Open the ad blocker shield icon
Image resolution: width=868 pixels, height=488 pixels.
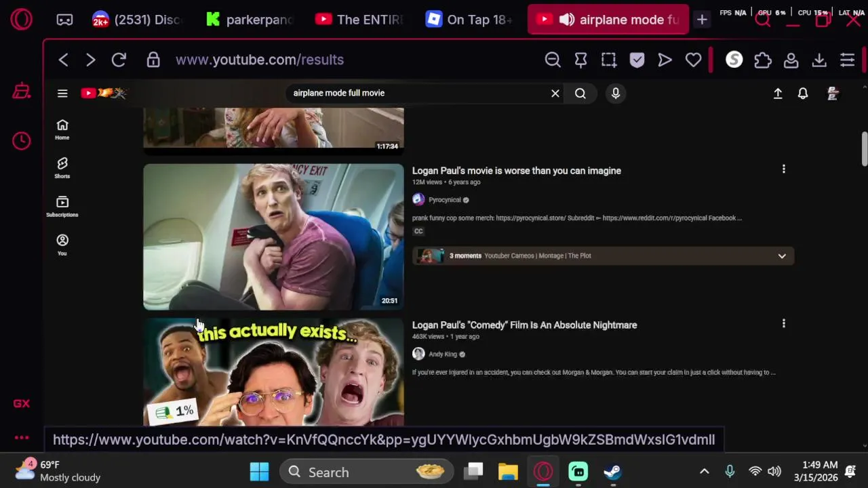coord(637,60)
